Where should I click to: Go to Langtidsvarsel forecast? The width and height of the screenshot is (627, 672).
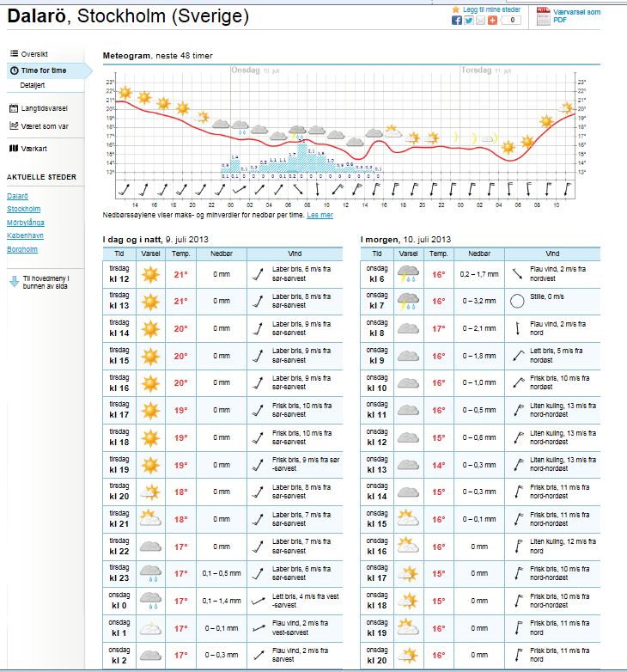pyautogui.click(x=44, y=108)
